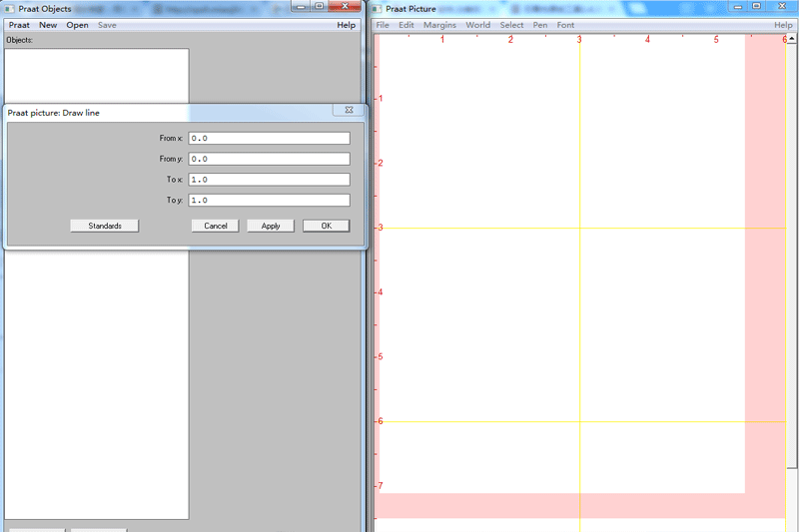Open the New menu
Screen dimensions: 799x532
coord(48,25)
